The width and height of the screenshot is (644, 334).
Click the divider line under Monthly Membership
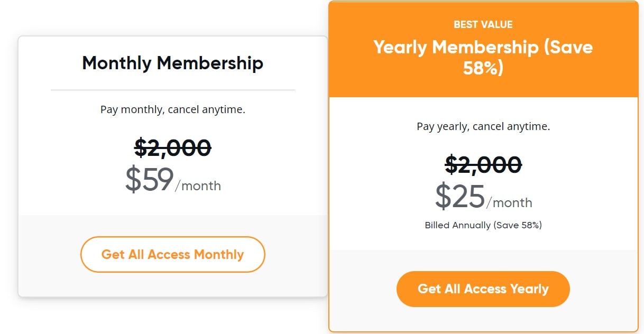pyautogui.click(x=172, y=90)
